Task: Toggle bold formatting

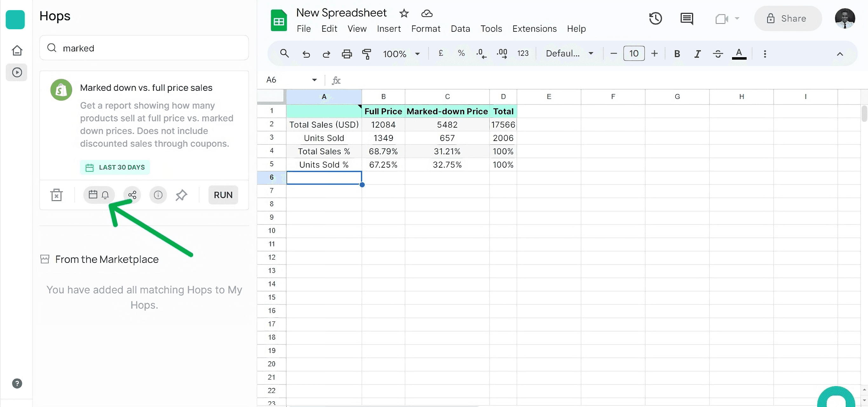Action: [x=677, y=54]
